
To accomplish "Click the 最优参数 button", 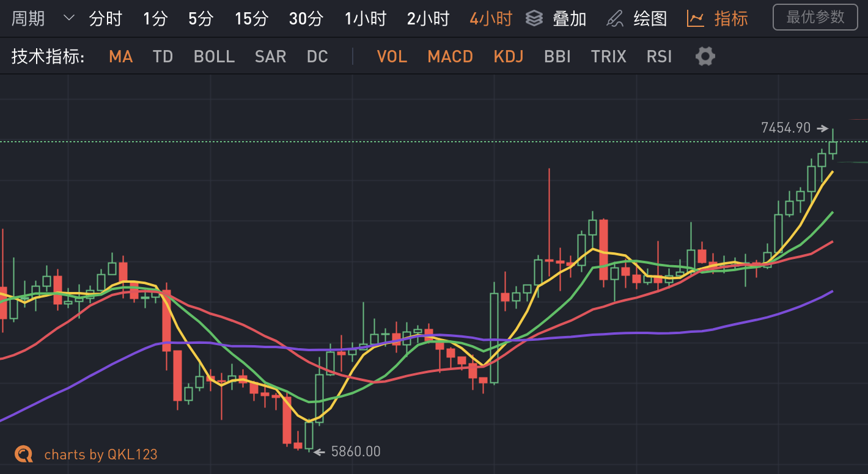I will pos(815,17).
